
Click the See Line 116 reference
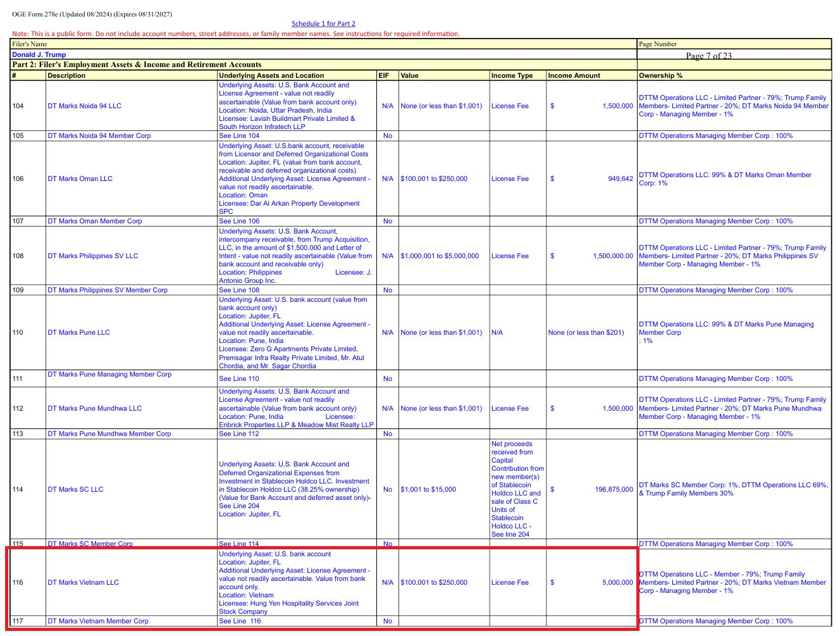(240, 621)
